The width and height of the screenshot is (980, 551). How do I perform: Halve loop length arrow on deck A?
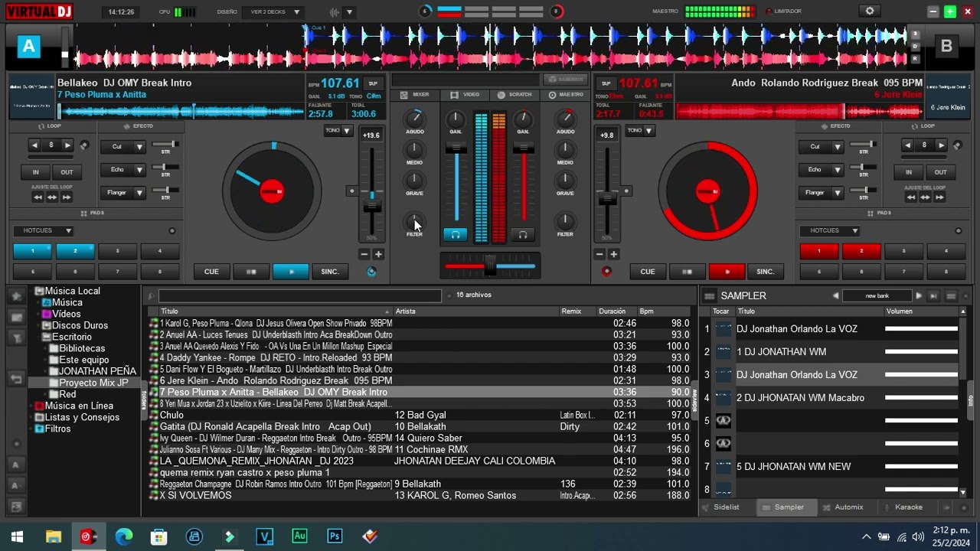pos(34,145)
